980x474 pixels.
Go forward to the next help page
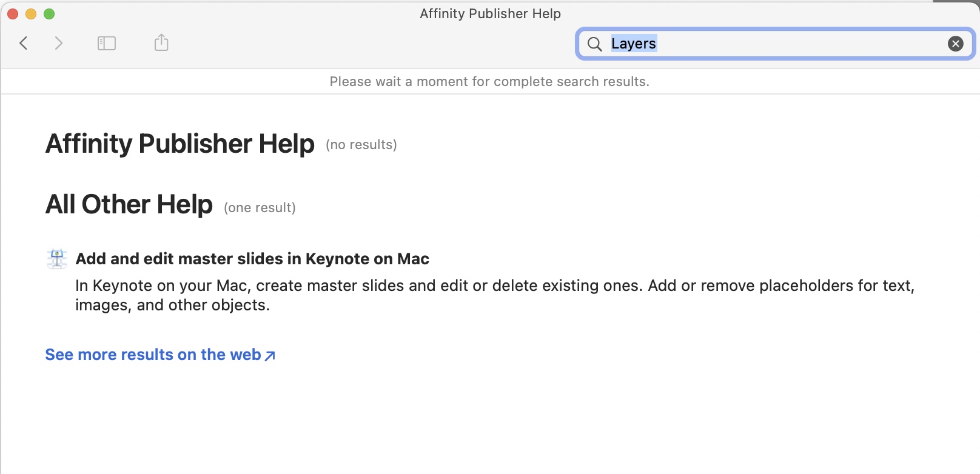(59, 43)
